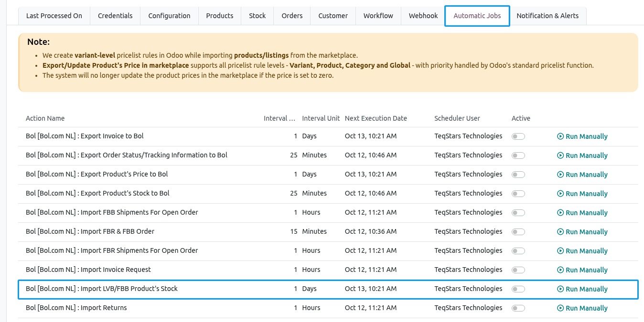This screenshot has height=322, width=644.
Task: Switch on Import Returns job
Action: (518, 308)
